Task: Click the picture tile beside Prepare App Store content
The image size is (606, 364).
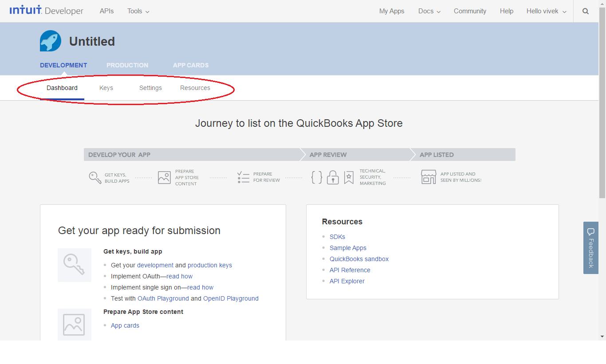Action: tap(75, 325)
